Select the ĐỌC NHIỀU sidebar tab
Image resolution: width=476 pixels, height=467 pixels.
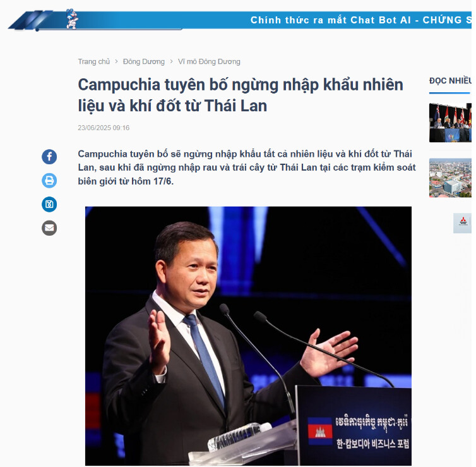(450, 81)
